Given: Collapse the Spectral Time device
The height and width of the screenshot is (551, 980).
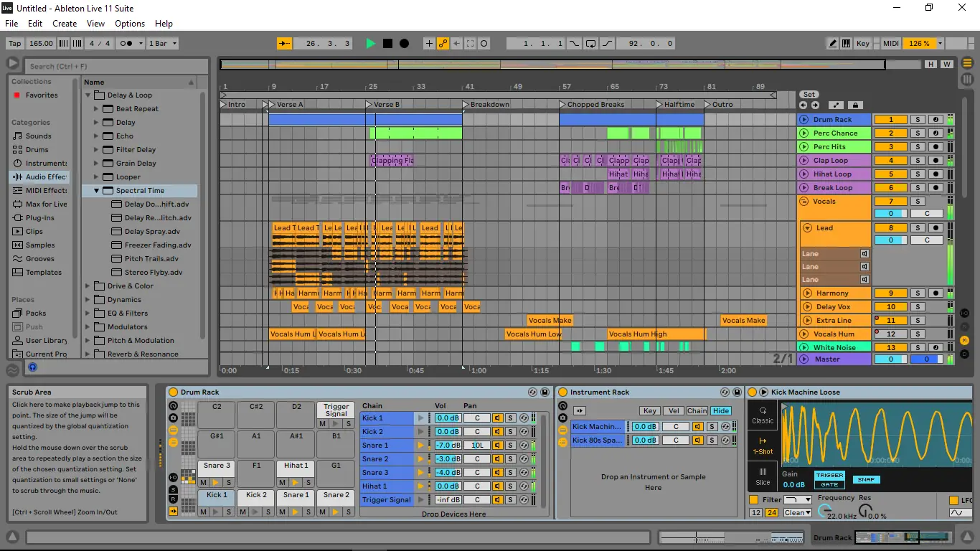Looking at the screenshot, I should point(96,191).
